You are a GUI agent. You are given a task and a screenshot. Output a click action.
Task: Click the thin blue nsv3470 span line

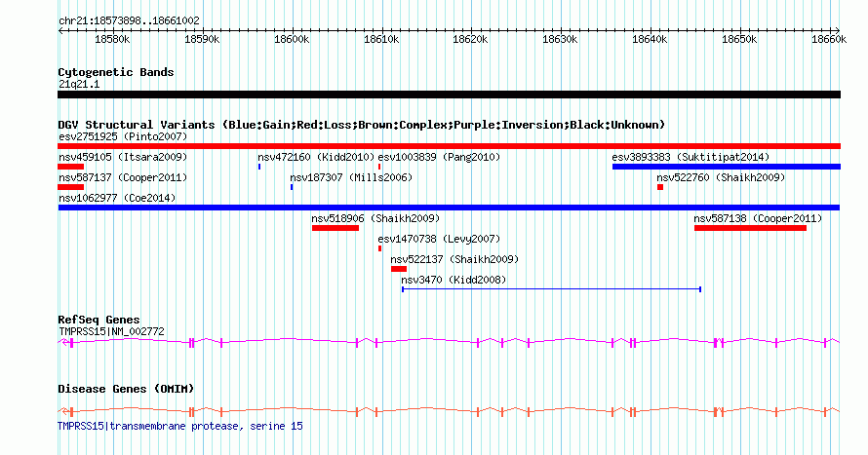pos(551,289)
